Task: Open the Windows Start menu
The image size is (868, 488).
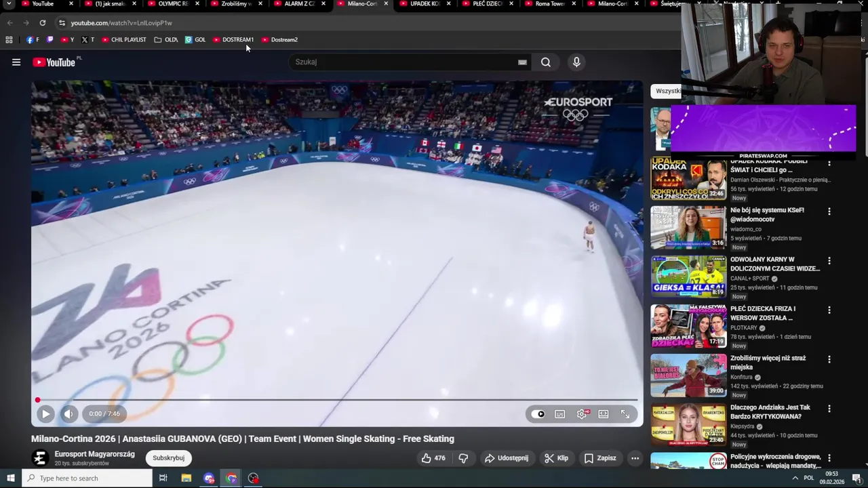Action: pos(10,479)
